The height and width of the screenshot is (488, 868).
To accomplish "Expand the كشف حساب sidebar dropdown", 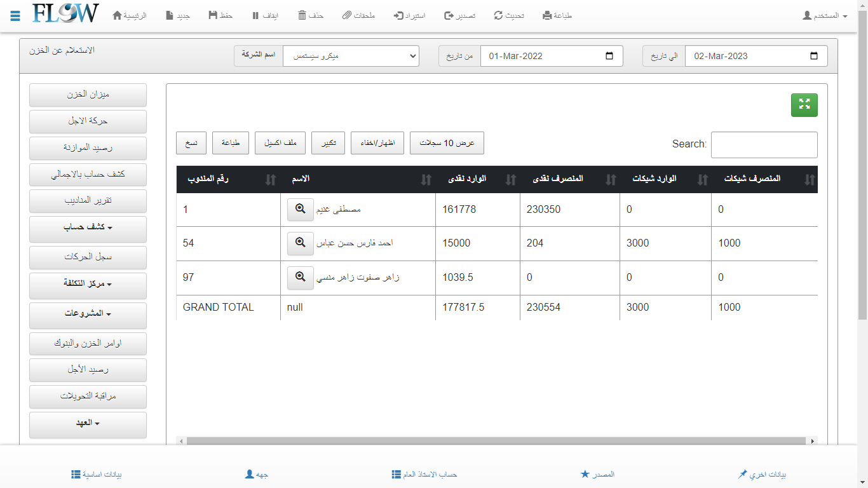I will pos(88,227).
